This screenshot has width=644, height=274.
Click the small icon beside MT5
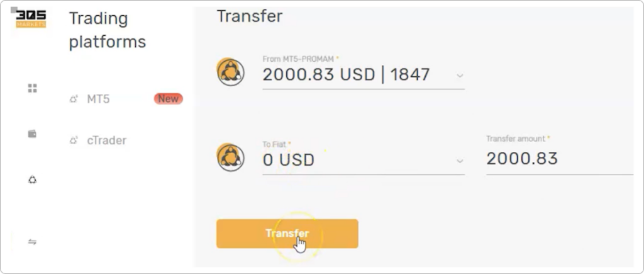74,99
